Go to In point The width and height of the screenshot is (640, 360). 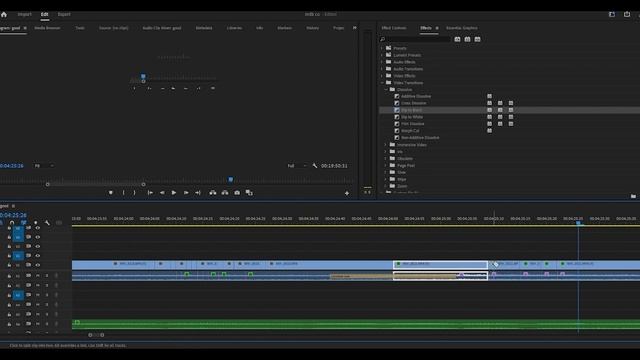[x=150, y=193]
